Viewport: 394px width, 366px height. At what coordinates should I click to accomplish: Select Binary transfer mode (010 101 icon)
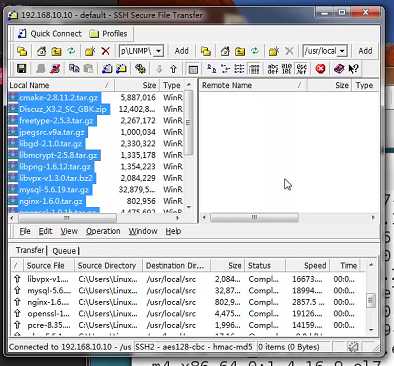287,69
